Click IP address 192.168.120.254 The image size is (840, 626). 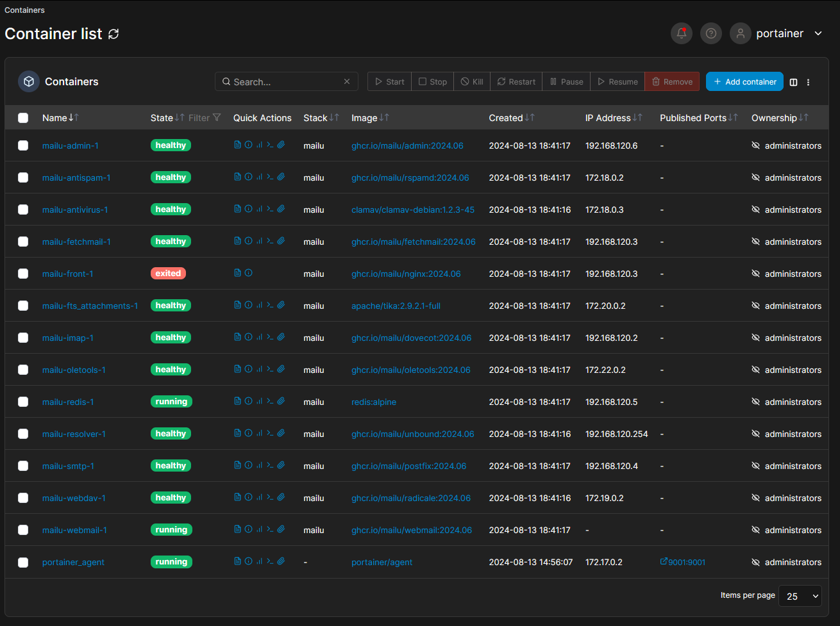[x=617, y=434]
